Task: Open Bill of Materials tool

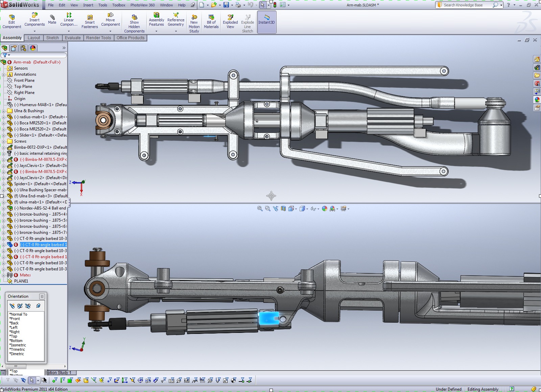Action: coord(211,21)
